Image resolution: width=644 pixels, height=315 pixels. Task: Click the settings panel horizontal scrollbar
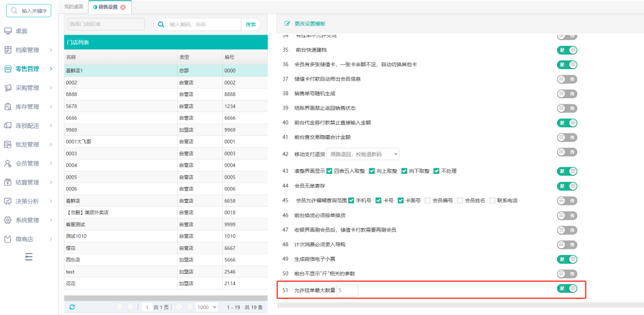pyautogui.click(x=461, y=305)
